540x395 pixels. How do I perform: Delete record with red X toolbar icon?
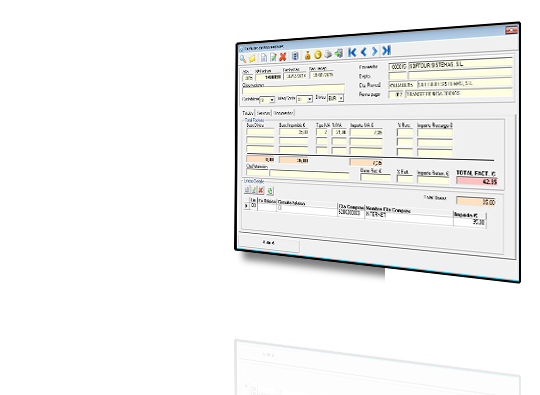pos(283,57)
